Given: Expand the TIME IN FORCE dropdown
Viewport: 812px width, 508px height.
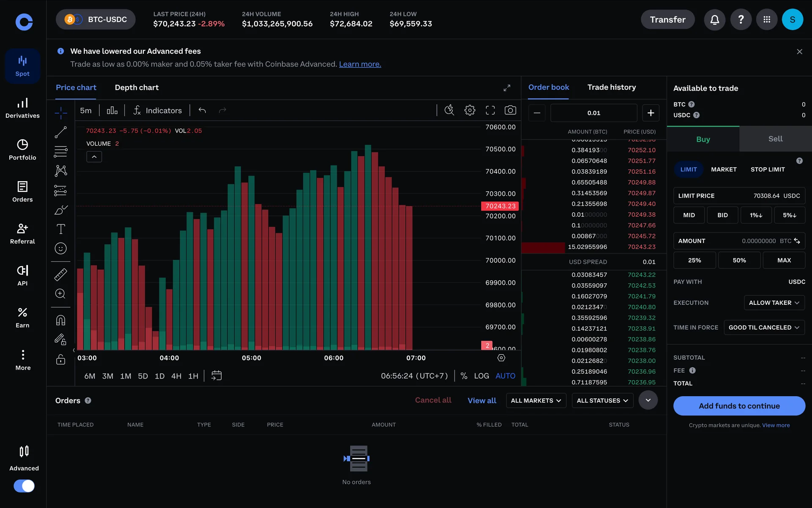Looking at the screenshot, I should click(x=764, y=328).
